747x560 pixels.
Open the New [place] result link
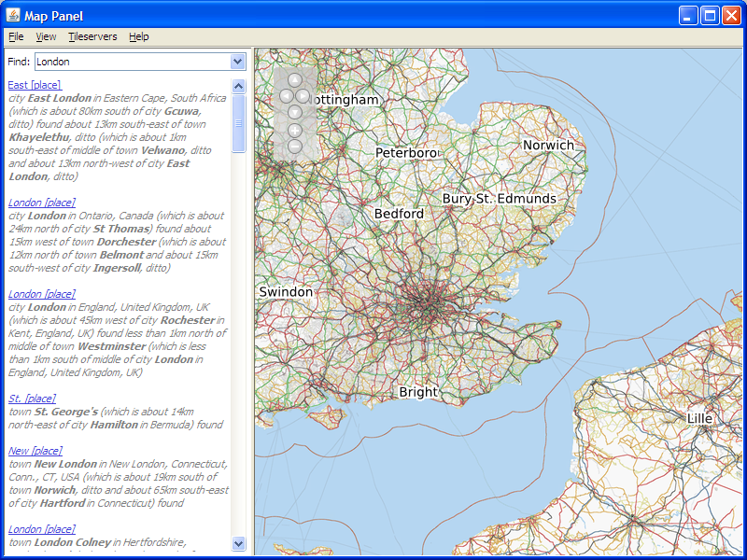(35, 451)
